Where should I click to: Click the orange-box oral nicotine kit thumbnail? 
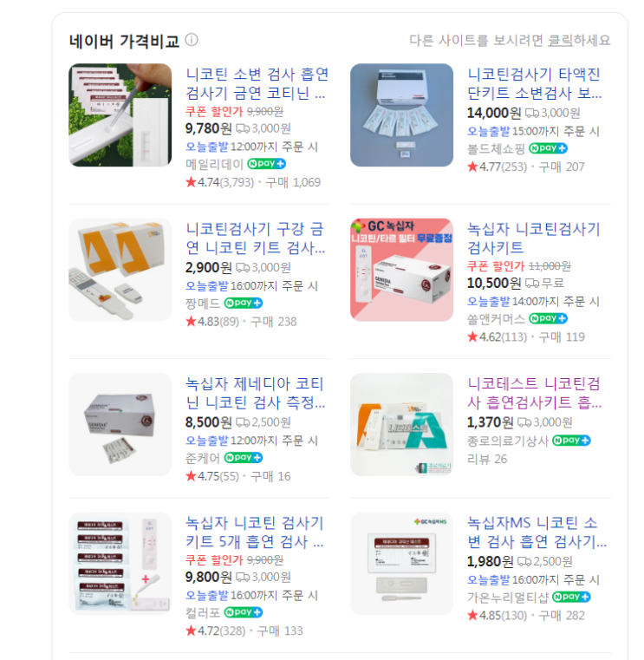point(120,270)
